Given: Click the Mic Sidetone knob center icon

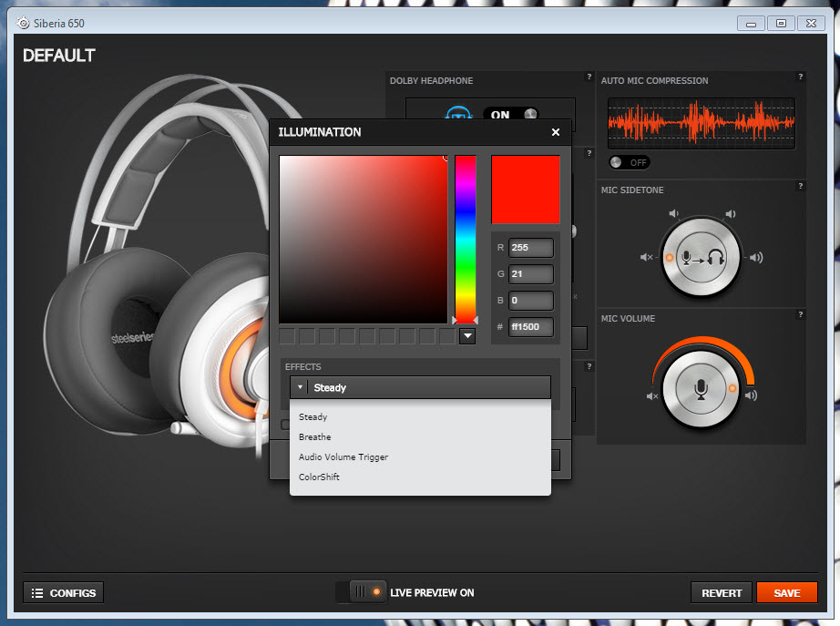Looking at the screenshot, I should tap(701, 258).
